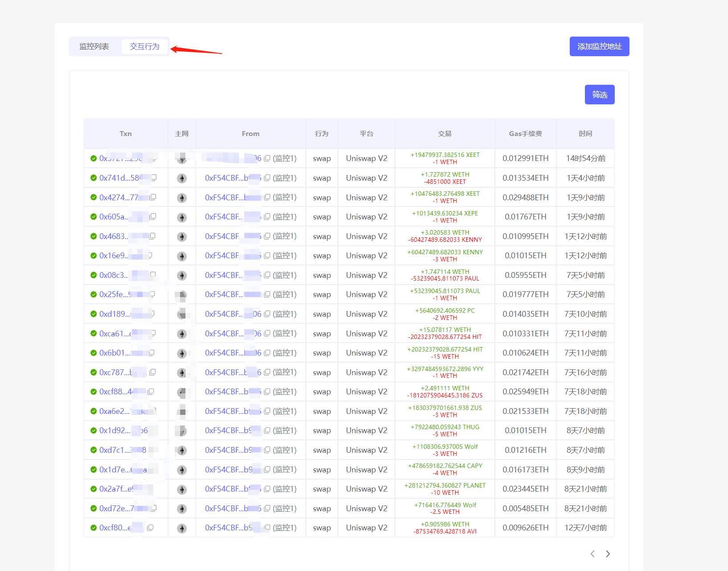Click green success icon beside 0xa6e2
Viewport: 728px width, 571px height.
94,411
